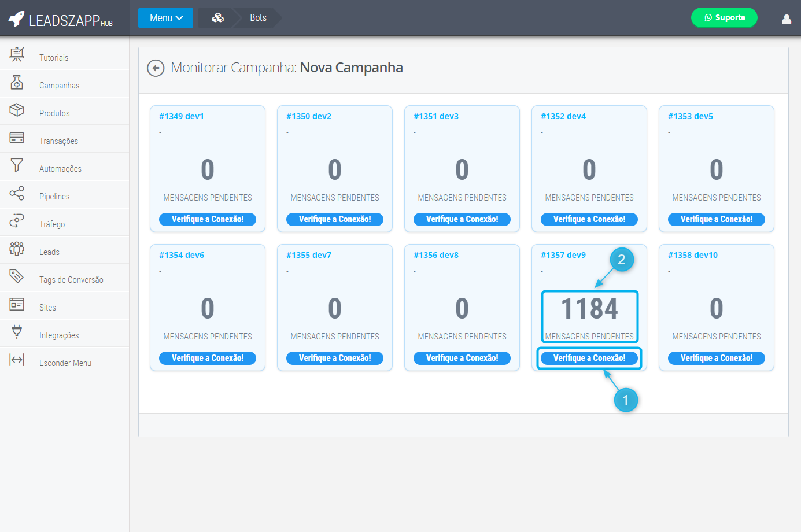Open the Pipelines share-nodes icon
The width and height of the screenshot is (801, 532).
(17, 193)
